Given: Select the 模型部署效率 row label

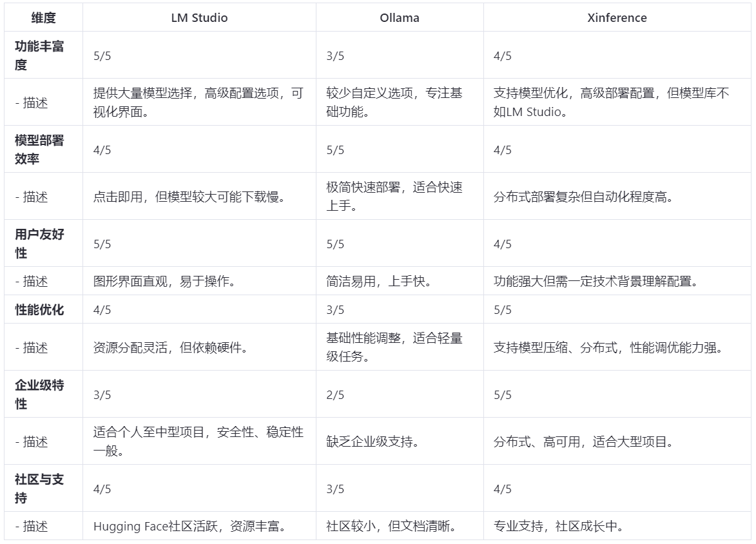Looking at the screenshot, I should tap(39, 150).
